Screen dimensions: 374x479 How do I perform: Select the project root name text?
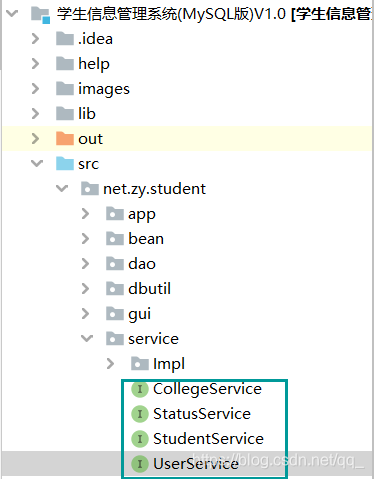pos(214,14)
